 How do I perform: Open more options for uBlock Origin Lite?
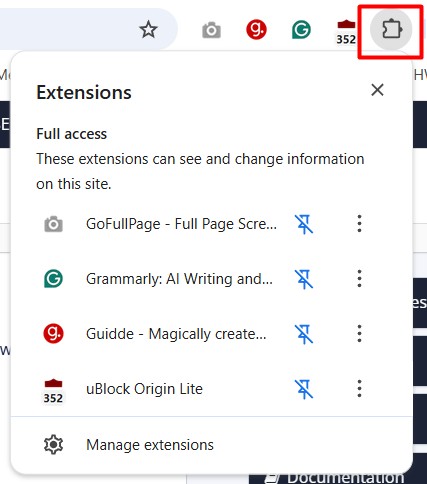coord(359,389)
